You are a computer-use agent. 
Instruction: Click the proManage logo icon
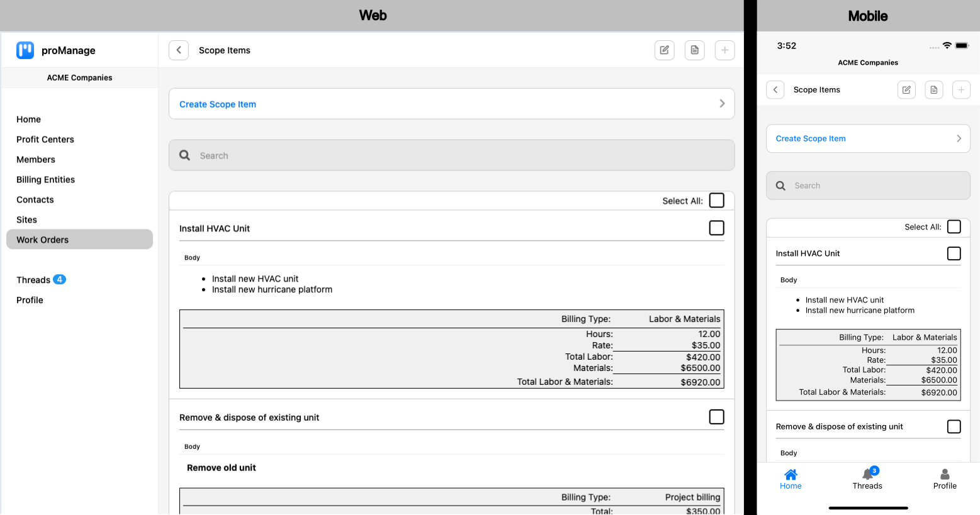pyautogui.click(x=25, y=50)
